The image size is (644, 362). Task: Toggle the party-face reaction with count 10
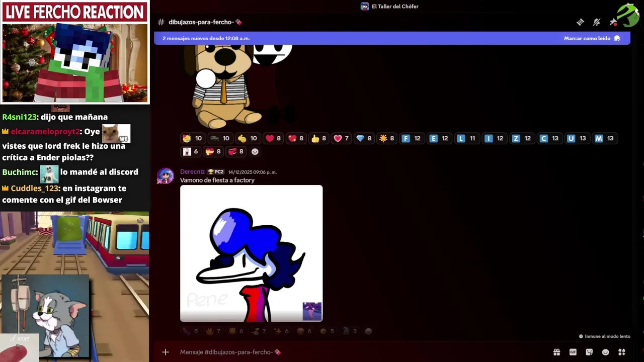(193, 138)
